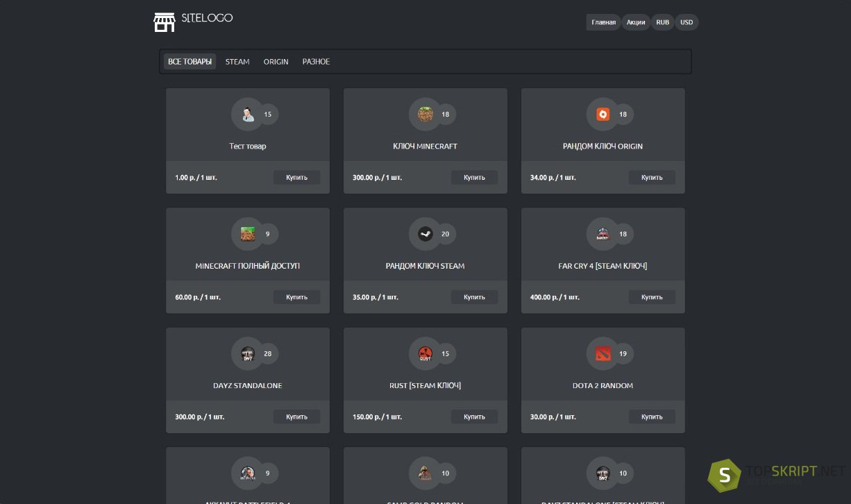This screenshot has width=851, height=504.
Task: Open the РАНДОМ КЛЮЧ ORIGIN title
Action: click(603, 146)
